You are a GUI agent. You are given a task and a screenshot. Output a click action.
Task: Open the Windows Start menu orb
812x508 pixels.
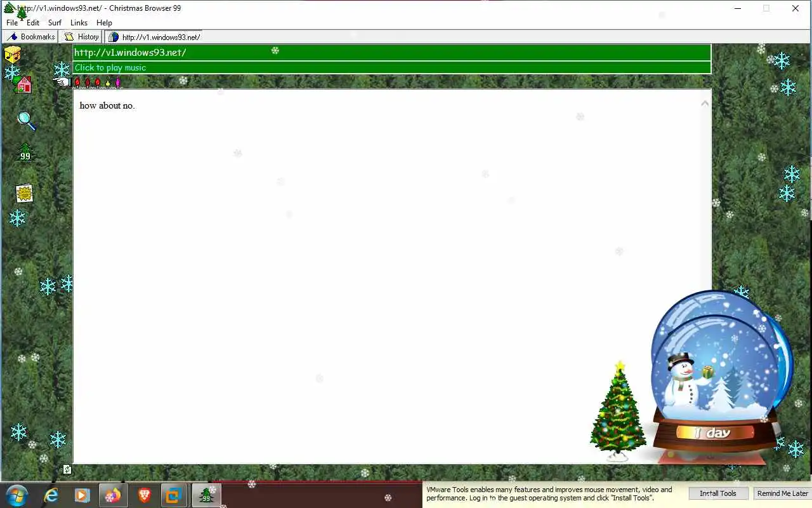(16, 495)
